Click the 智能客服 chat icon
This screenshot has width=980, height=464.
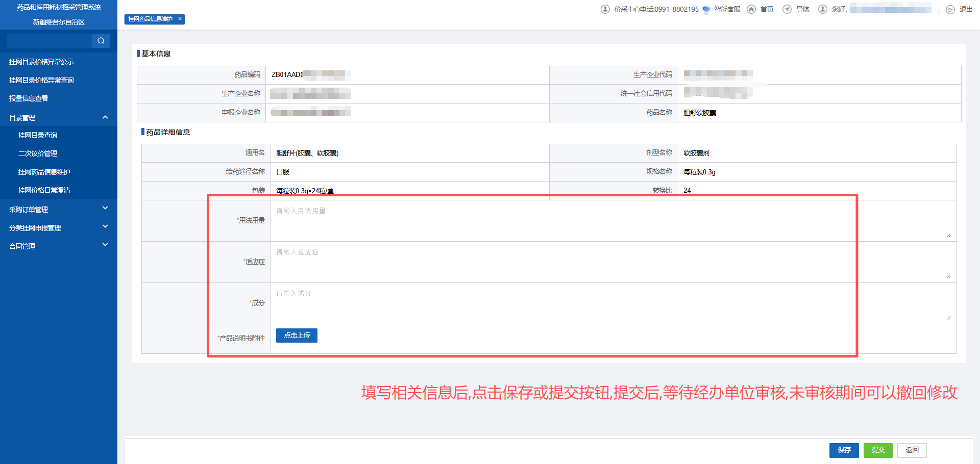click(x=706, y=9)
